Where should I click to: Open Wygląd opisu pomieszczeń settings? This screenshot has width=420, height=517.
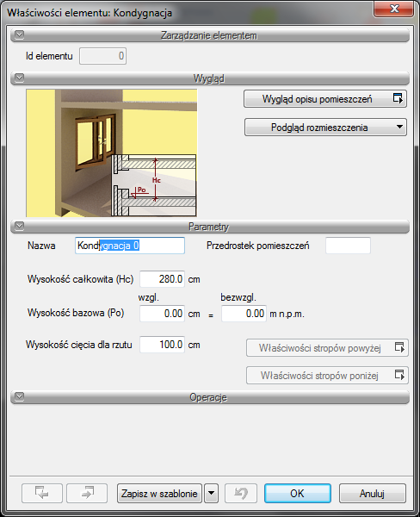[x=325, y=99]
